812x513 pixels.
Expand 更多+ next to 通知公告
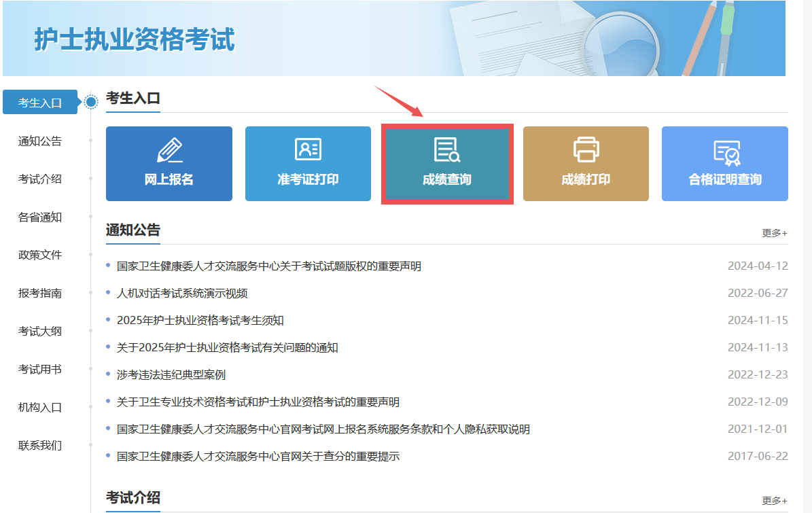click(x=774, y=233)
